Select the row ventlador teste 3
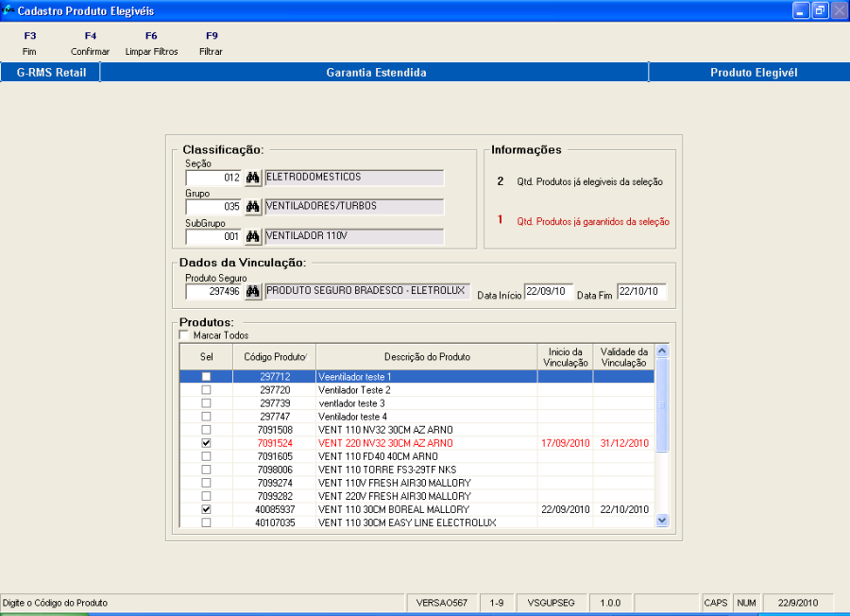Image resolution: width=850 pixels, height=616 pixels. click(x=416, y=402)
